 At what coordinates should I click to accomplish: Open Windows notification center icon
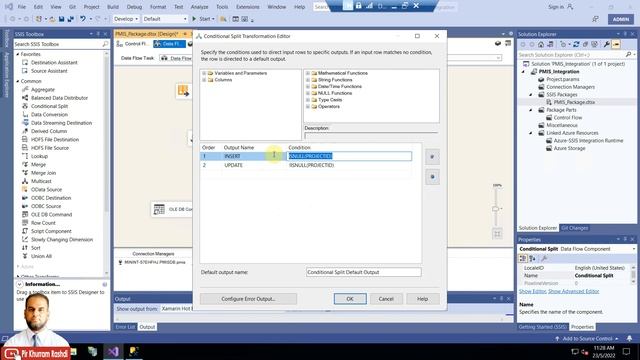point(627,351)
